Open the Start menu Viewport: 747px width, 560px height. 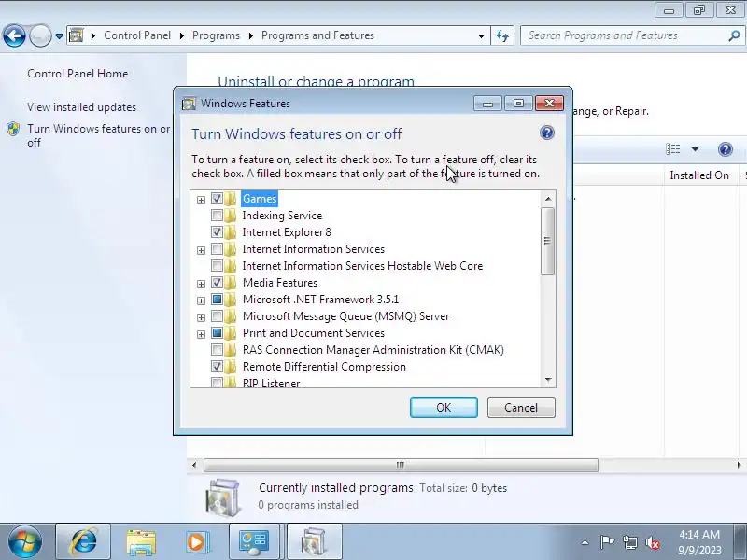(x=25, y=542)
